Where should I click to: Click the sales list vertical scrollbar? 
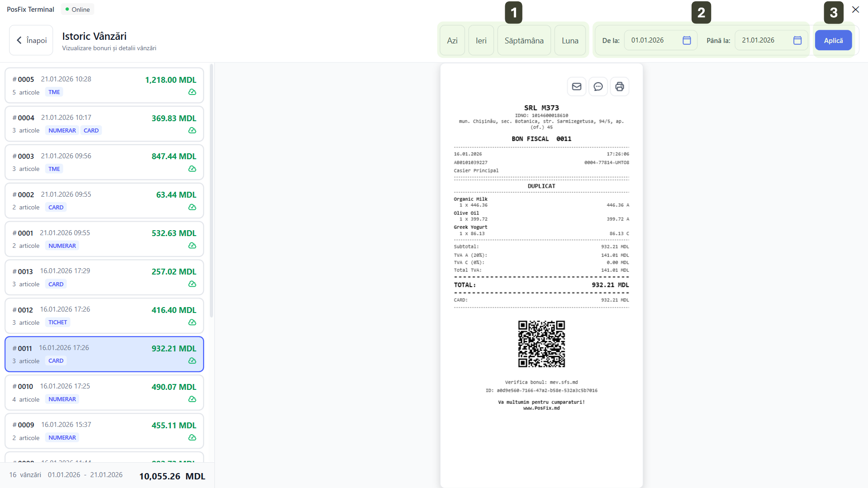click(211, 190)
